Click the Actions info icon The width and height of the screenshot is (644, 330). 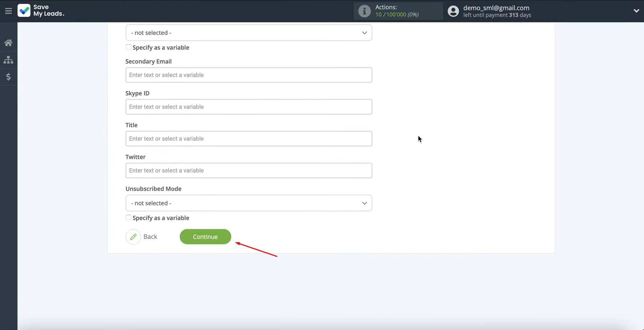[364, 11]
